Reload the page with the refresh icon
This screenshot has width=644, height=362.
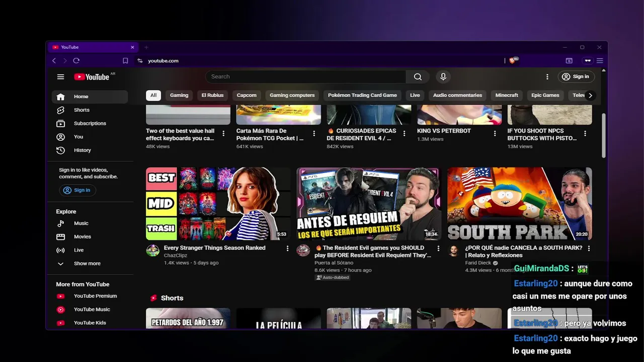[76, 61]
